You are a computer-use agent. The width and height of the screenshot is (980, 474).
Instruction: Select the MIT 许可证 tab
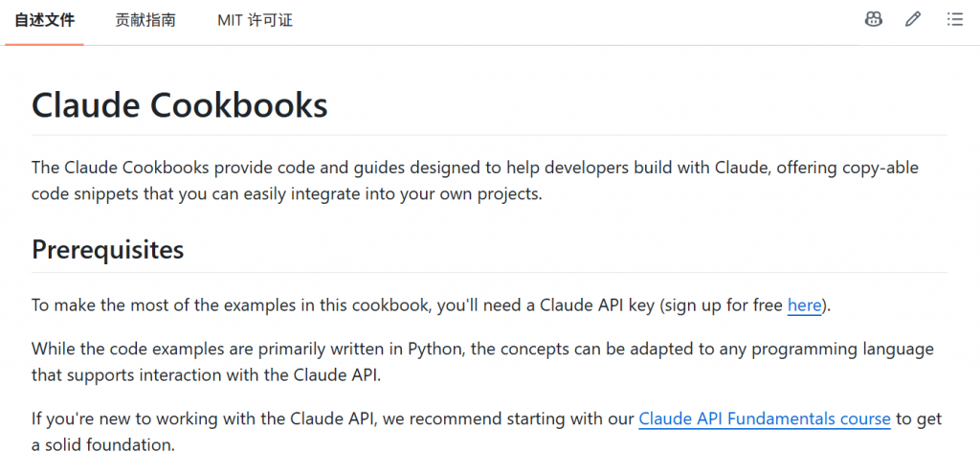coord(255,21)
